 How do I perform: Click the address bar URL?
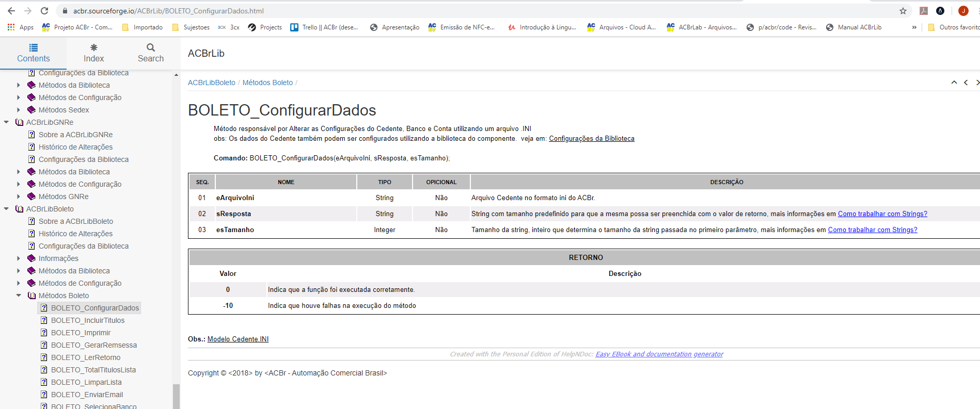[168, 11]
